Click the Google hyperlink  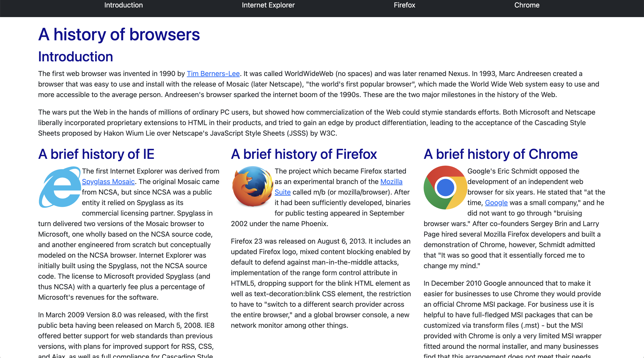pyautogui.click(x=496, y=202)
